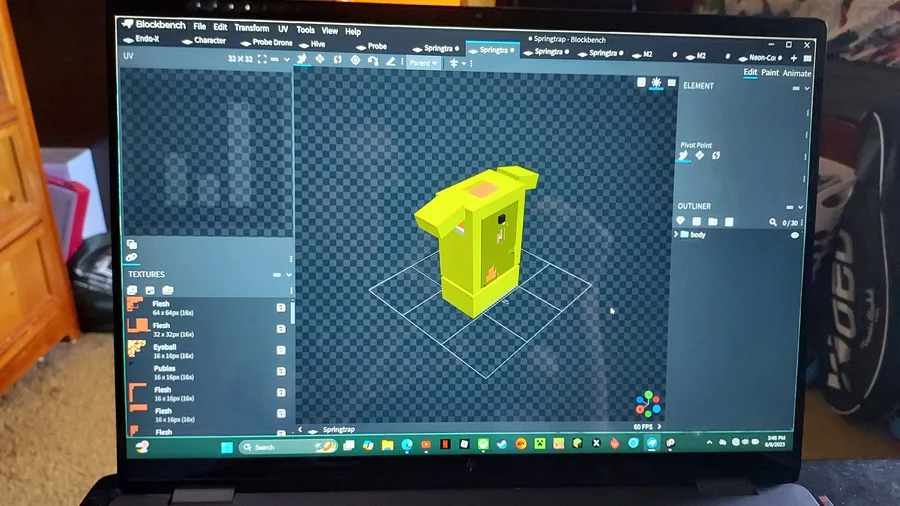Viewport: 900px width, 506px height.
Task: Toggle visibility of the body group
Action: 794,235
